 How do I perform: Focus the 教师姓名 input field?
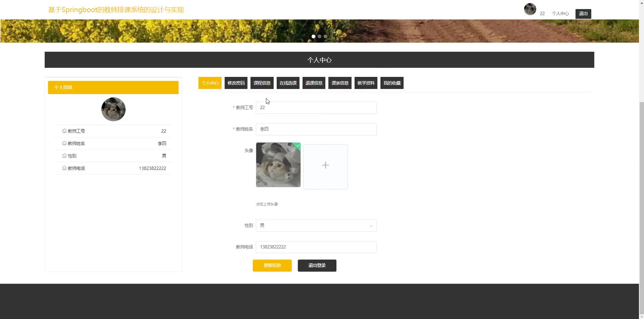(x=316, y=129)
